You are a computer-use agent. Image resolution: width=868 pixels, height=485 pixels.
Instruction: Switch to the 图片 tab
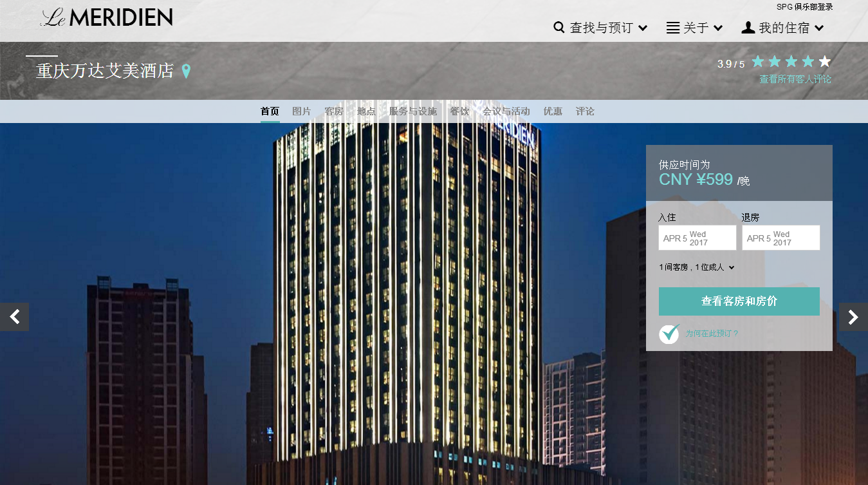tap(302, 111)
